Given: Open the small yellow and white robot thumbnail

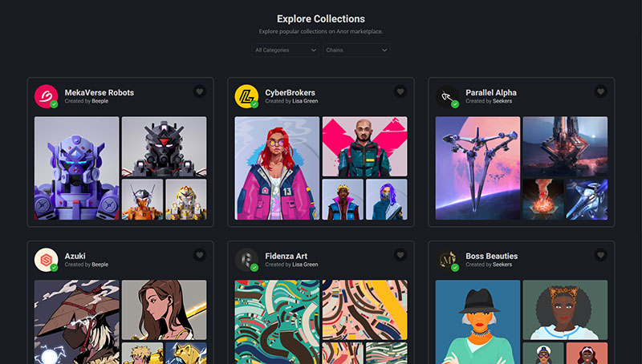Looking at the screenshot, I should coord(186,200).
